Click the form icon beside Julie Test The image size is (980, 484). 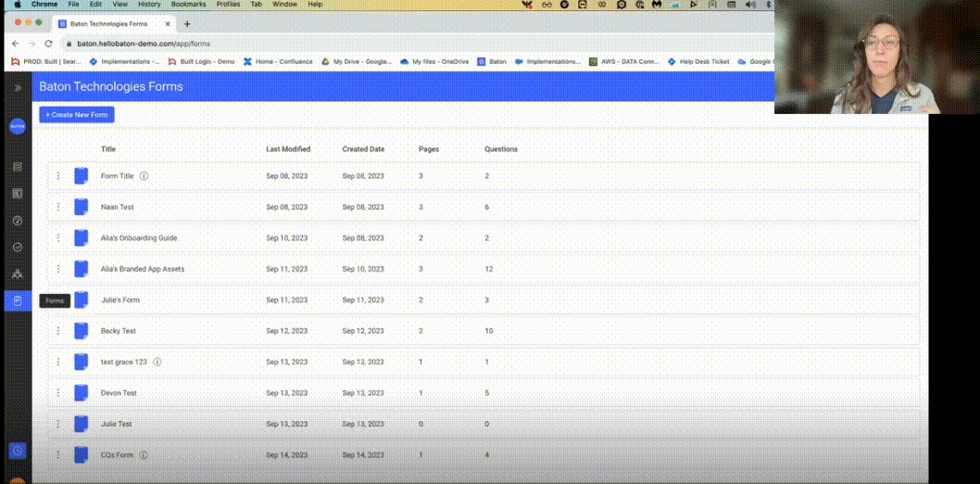click(81, 424)
